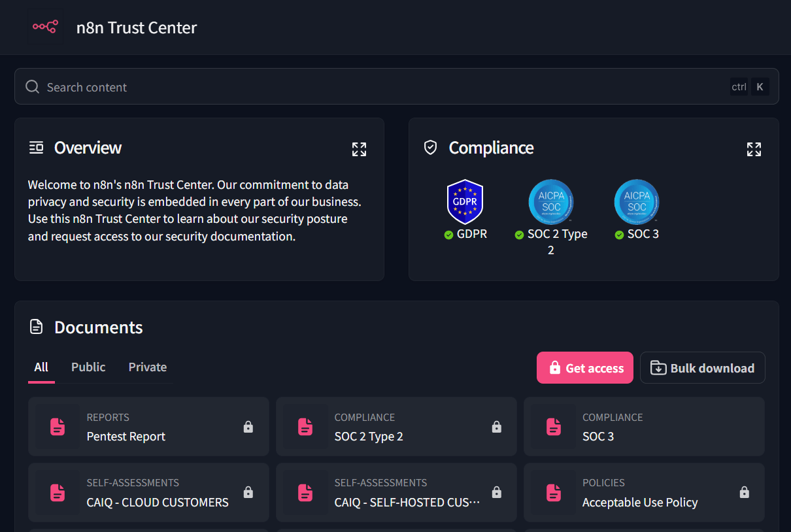Click lock icon on Acceptable Use Policy
The image size is (791, 532).
[x=744, y=492]
